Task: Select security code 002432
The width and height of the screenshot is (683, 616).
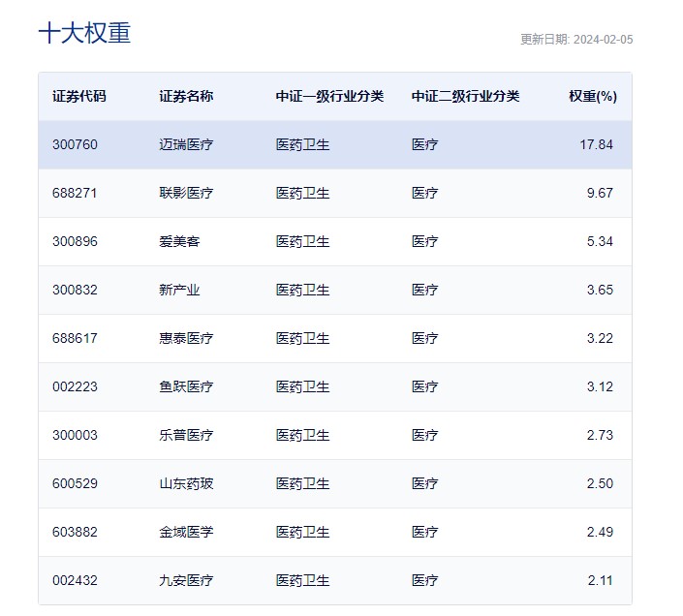Action: [75, 580]
